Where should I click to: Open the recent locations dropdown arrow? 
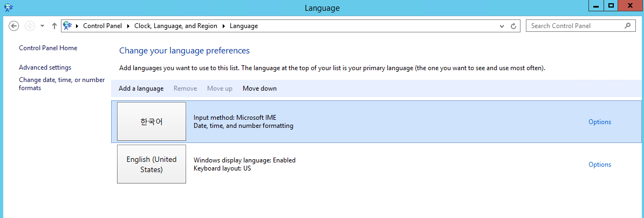click(x=42, y=26)
